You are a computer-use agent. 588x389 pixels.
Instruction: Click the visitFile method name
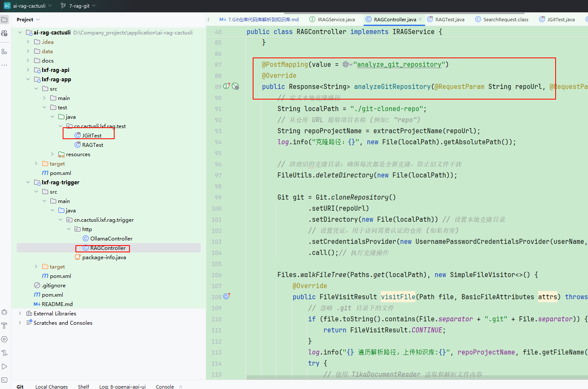click(x=398, y=297)
